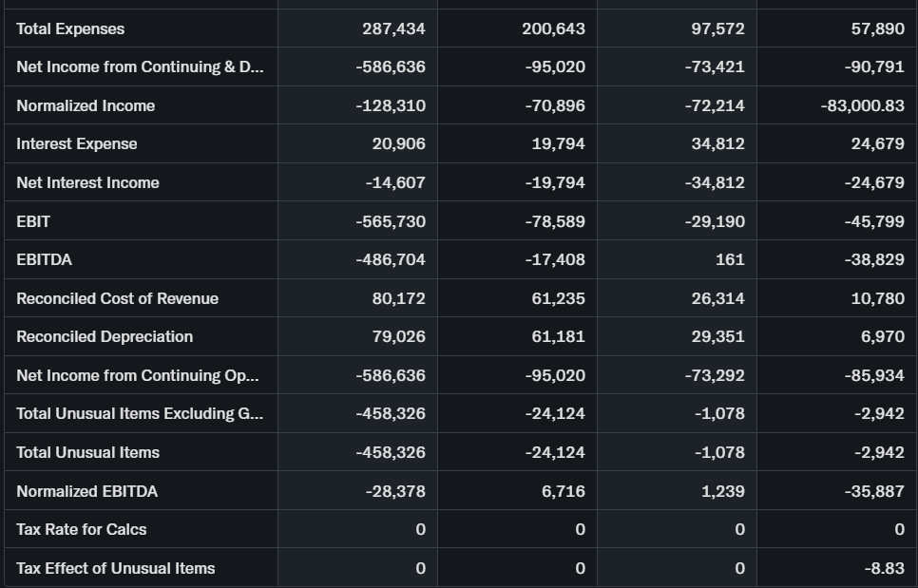Select the Total Expenses value 287,434
Viewport: 918px width, 588px height.
(393, 28)
